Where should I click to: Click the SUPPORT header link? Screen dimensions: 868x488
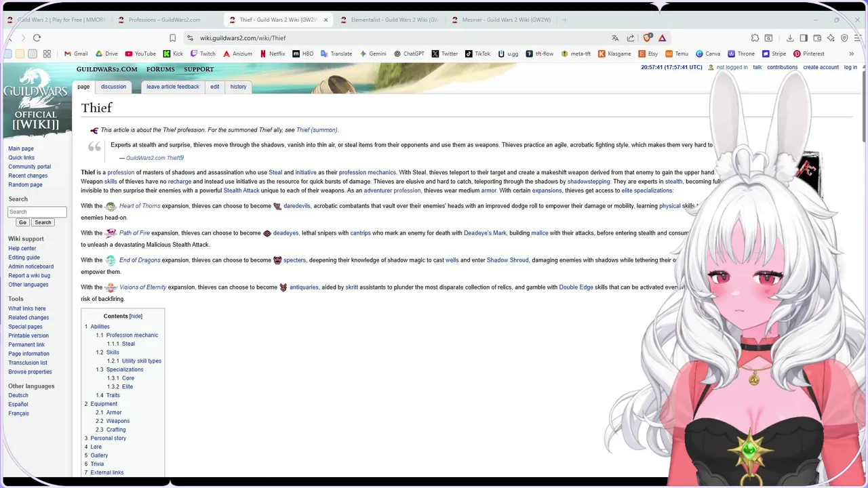pyautogui.click(x=199, y=69)
